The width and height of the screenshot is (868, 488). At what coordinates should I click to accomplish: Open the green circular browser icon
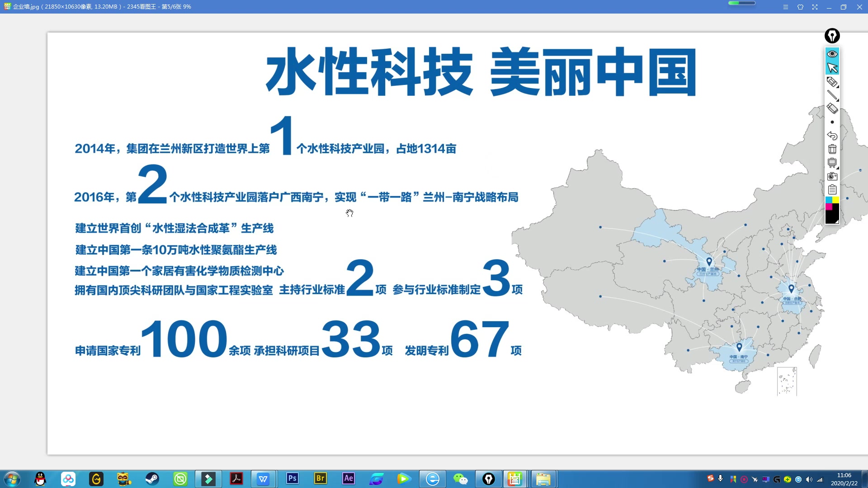click(x=180, y=479)
